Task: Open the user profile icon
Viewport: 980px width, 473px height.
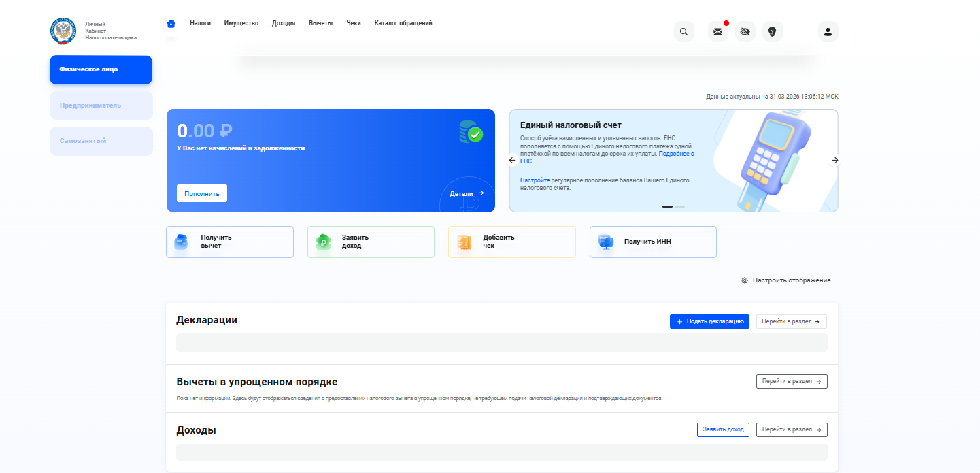Action: coord(828,31)
